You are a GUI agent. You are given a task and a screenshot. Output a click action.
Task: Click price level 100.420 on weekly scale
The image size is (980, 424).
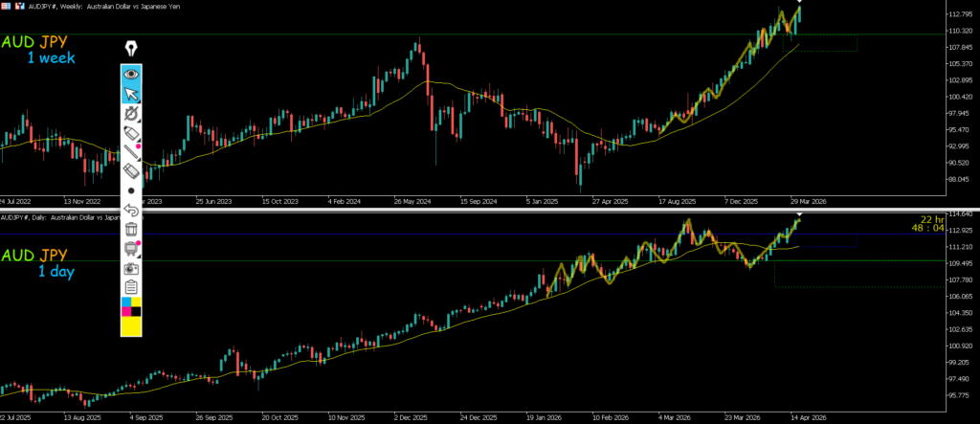[961, 97]
